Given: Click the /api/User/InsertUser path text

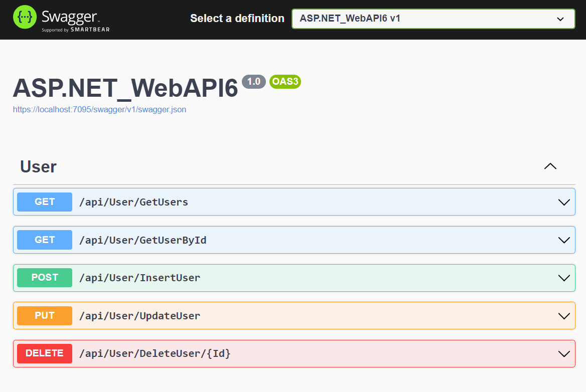Looking at the screenshot, I should pyautogui.click(x=140, y=278).
